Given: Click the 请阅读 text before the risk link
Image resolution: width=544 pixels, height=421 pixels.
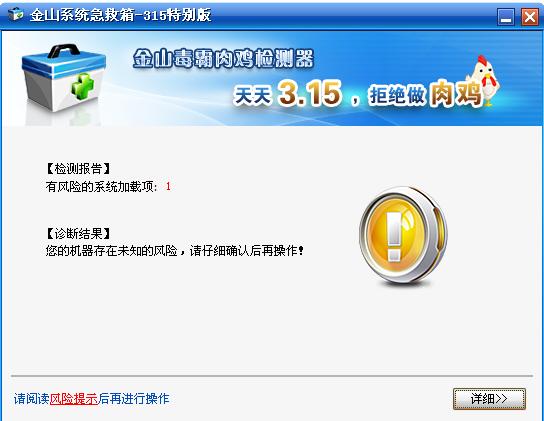Looking at the screenshot, I should click(32, 398).
